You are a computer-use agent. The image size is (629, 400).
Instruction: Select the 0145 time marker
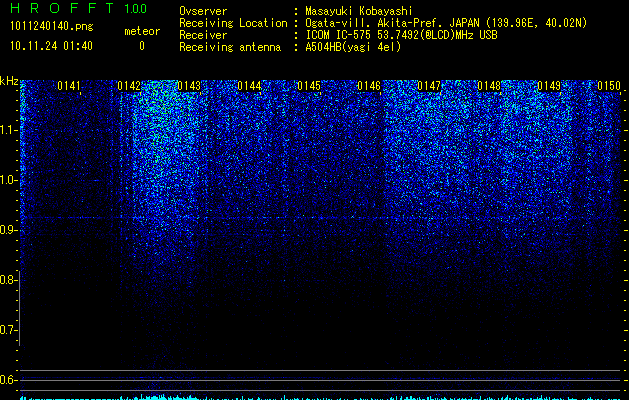[309, 86]
